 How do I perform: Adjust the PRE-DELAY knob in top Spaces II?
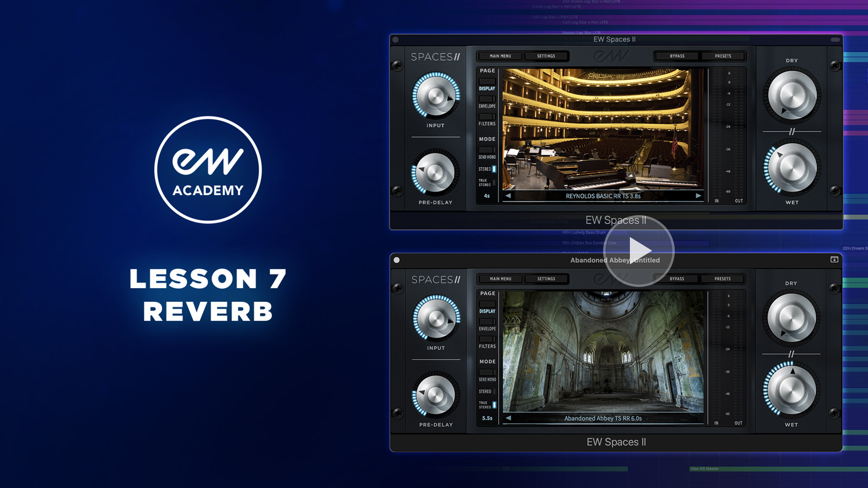point(436,172)
